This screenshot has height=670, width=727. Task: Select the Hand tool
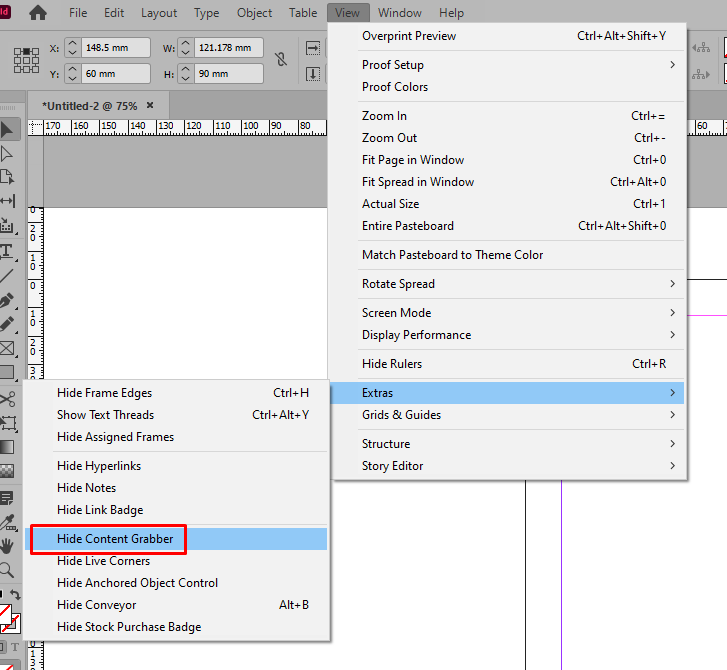click(7, 546)
